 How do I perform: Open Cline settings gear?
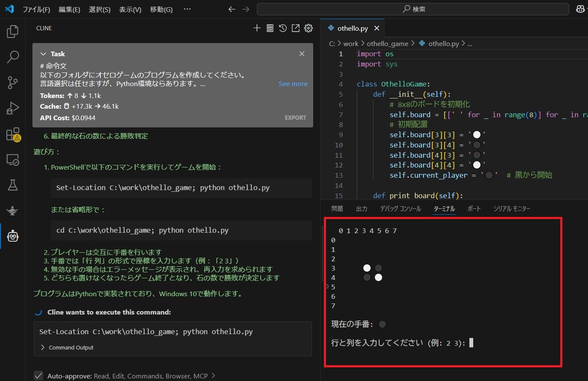308,28
